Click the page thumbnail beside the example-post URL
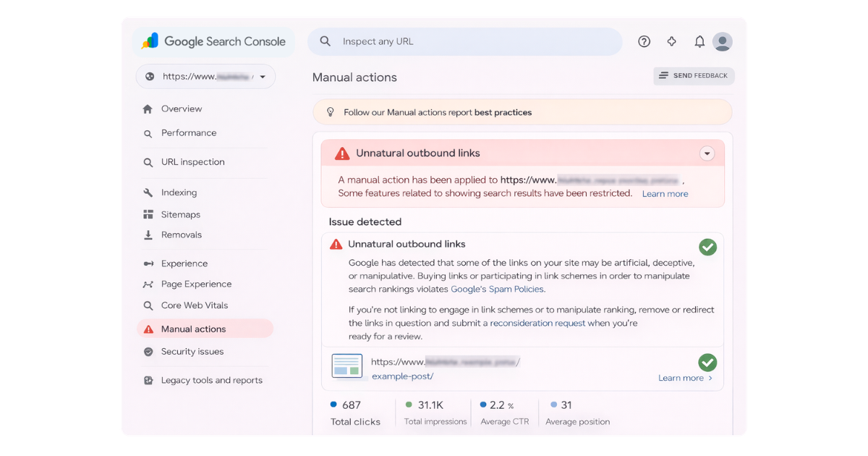This screenshot has height=456, width=868. pyautogui.click(x=347, y=366)
